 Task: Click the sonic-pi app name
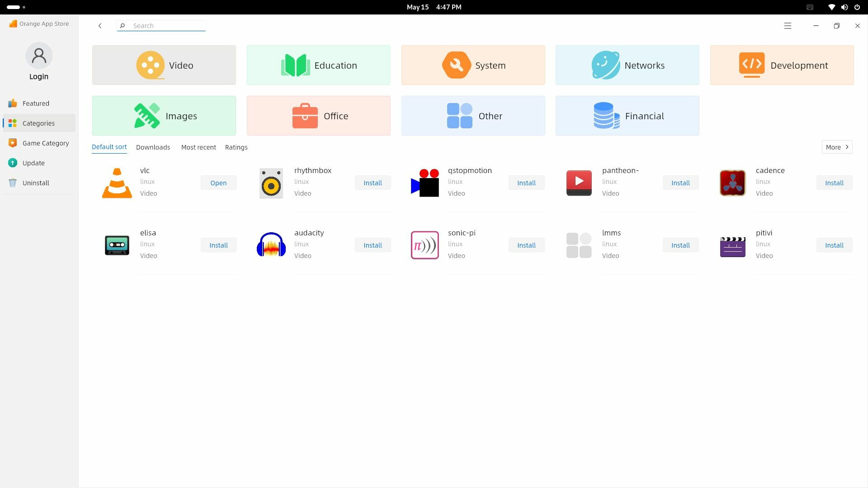pyautogui.click(x=462, y=233)
